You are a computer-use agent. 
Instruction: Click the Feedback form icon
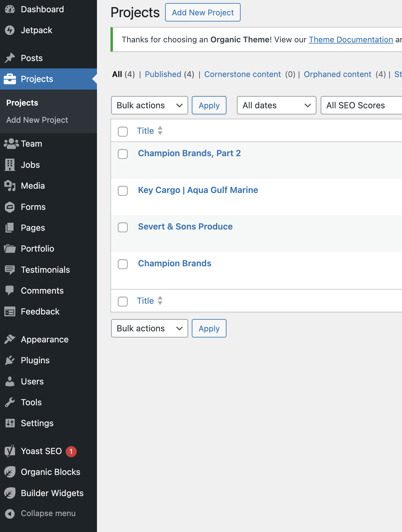point(10,311)
